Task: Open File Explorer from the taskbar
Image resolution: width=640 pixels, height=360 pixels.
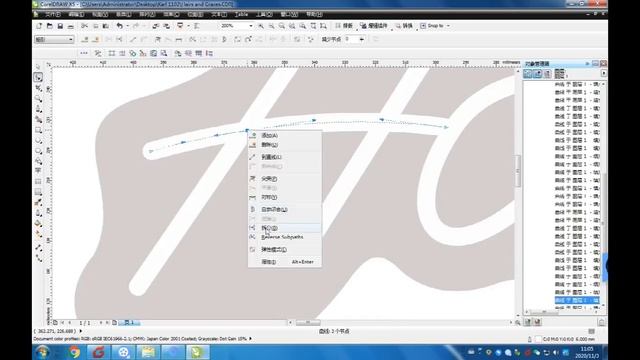Action: point(148,352)
